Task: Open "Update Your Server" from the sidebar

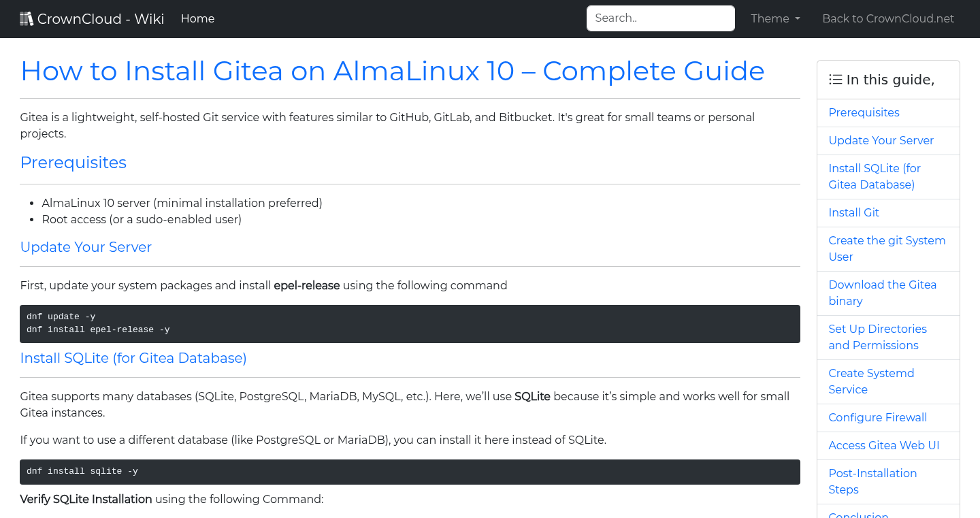Action: (x=881, y=140)
